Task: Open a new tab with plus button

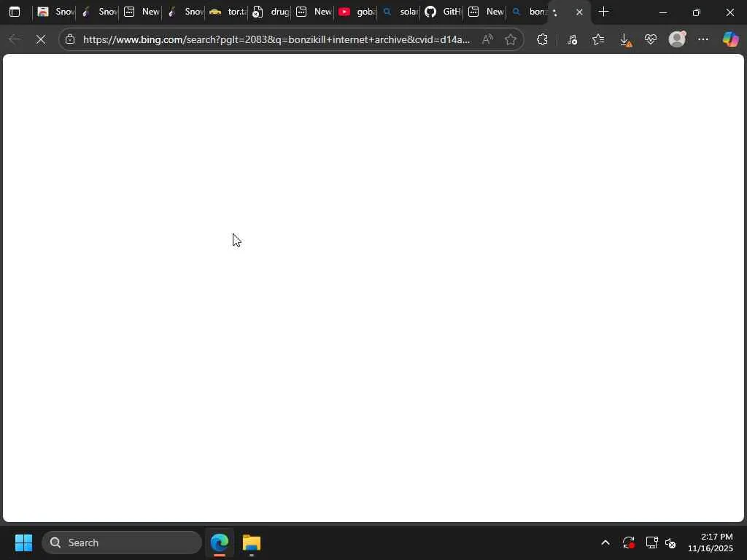Action: click(603, 12)
